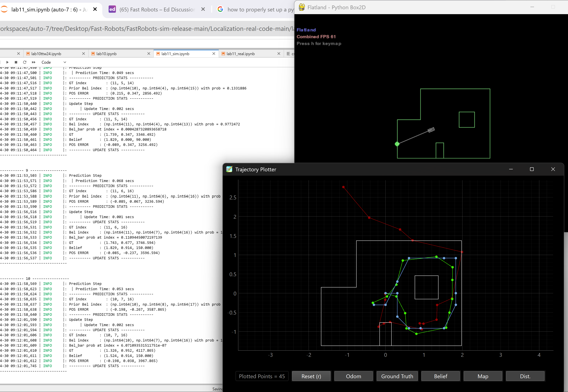This screenshot has width=568, height=392.
Task: Click the 'Bel_bar prob at index = 0.11094450072197139' line
Action: (x=116, y=237)
